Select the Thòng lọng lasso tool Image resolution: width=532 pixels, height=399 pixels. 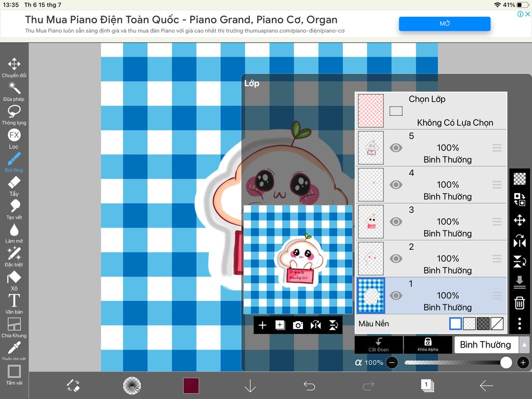(x=14, y=115)
